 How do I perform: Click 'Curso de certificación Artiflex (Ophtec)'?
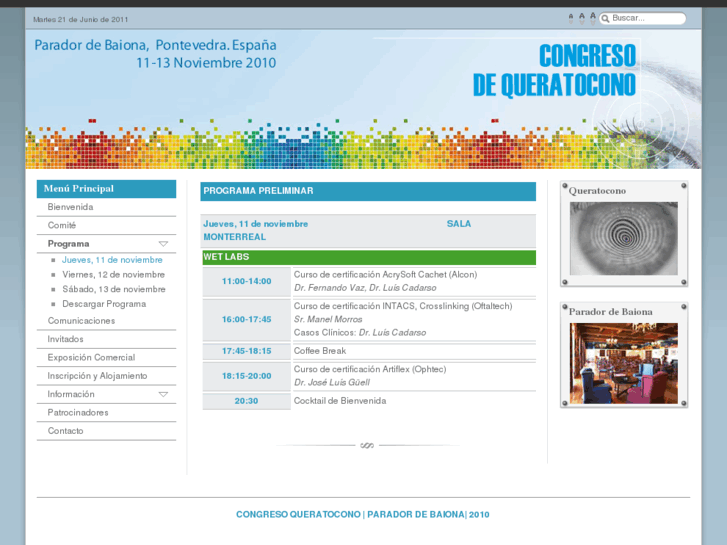tap(370, 369)
